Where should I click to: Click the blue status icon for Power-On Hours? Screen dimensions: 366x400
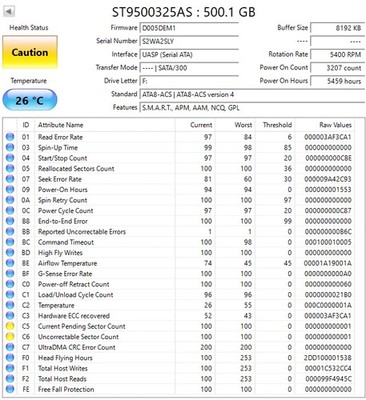click(10, 189)
